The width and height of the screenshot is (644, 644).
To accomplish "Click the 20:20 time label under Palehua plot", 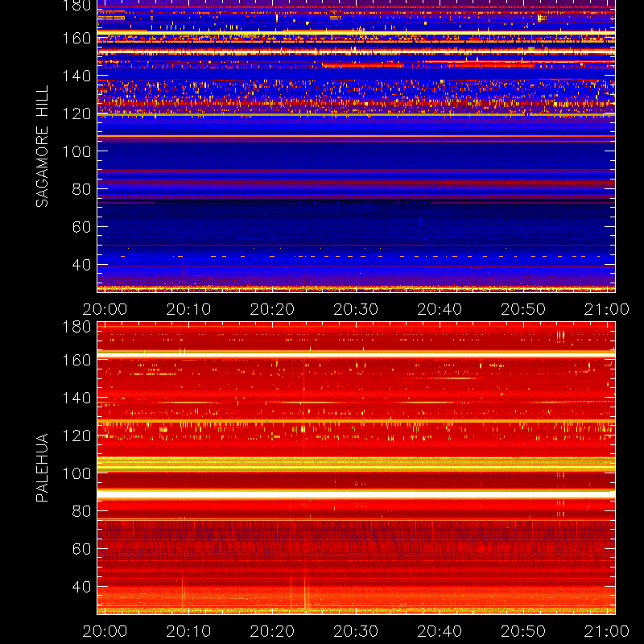I will coord(272,631).
